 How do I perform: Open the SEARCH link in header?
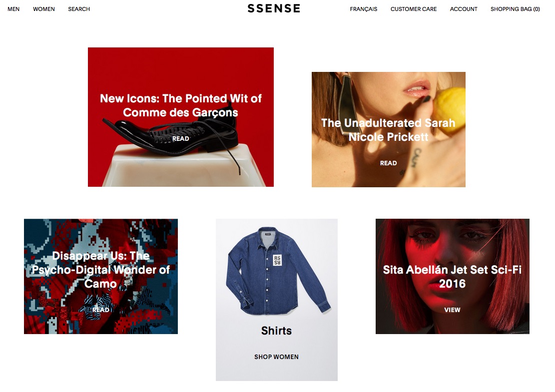(x=79, y=9)
